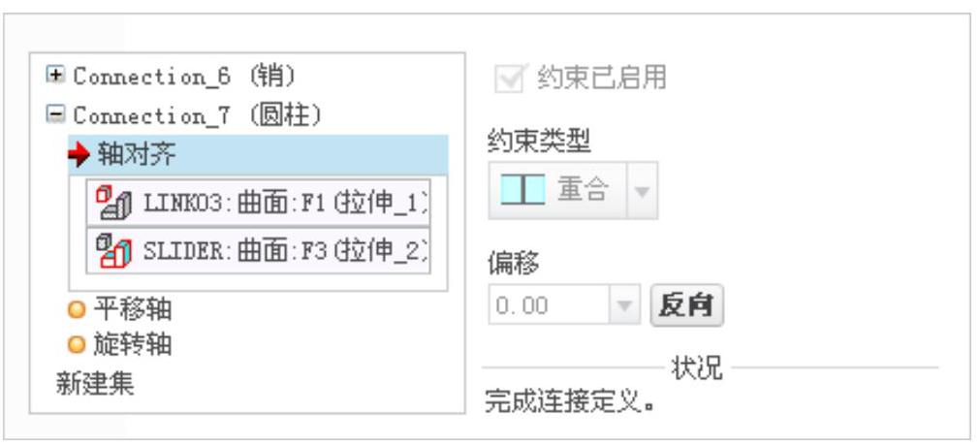Click the red arrow beside 轴对齐
Screen dimensions: 980x446
(x=79, y=155)
